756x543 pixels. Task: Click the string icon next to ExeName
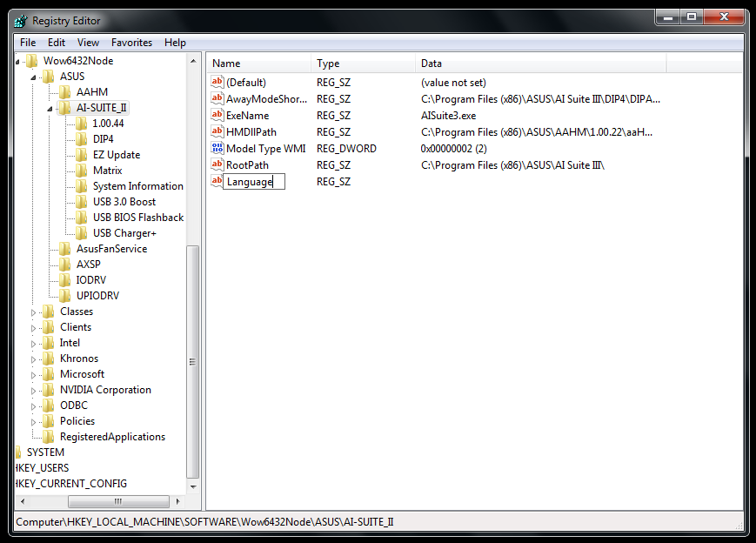[x=217, y=116]
